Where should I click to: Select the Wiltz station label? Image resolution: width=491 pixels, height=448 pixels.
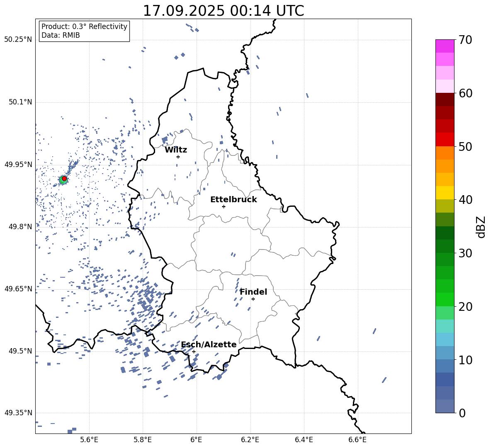point(176,150)
